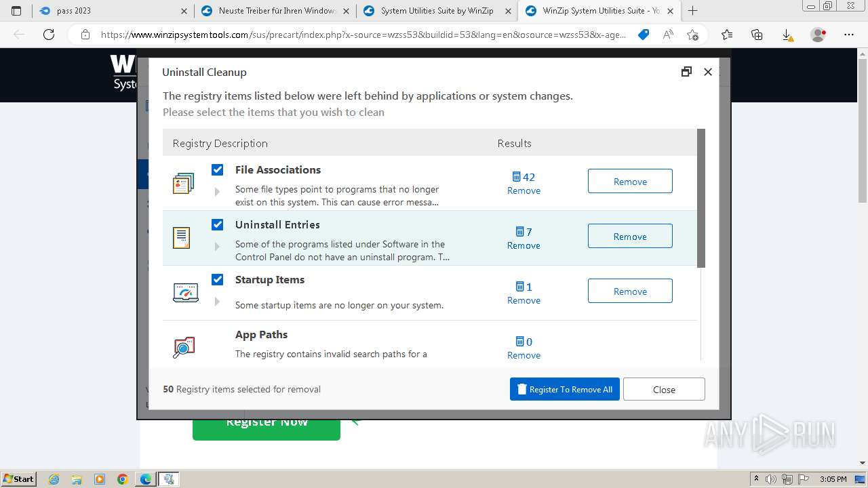Click Register To Remove All button

(565, 389)
